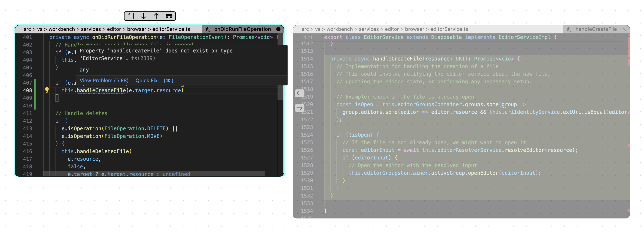Click the lightbulb quick-fix icon on line 408

click(47, 90)
